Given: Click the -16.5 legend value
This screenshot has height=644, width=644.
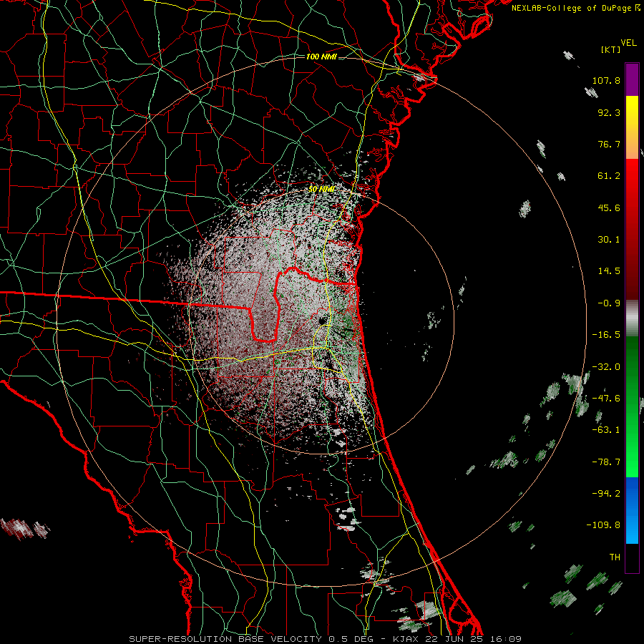Looking at the screenshot, I should click(606, 335).
